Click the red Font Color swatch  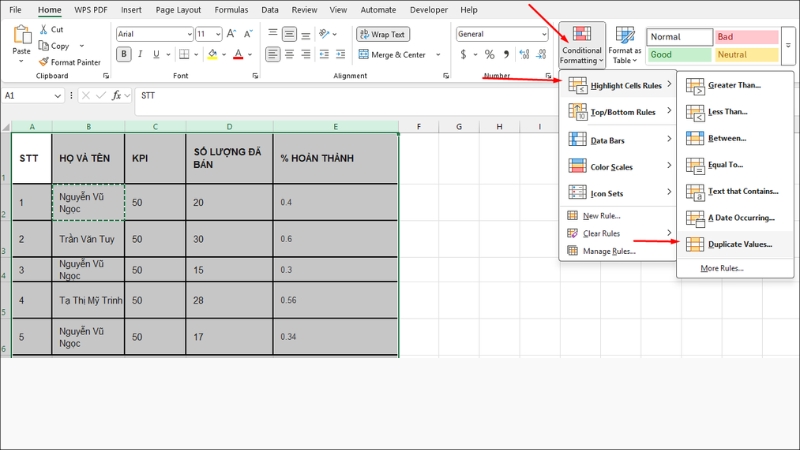(238, 54)
